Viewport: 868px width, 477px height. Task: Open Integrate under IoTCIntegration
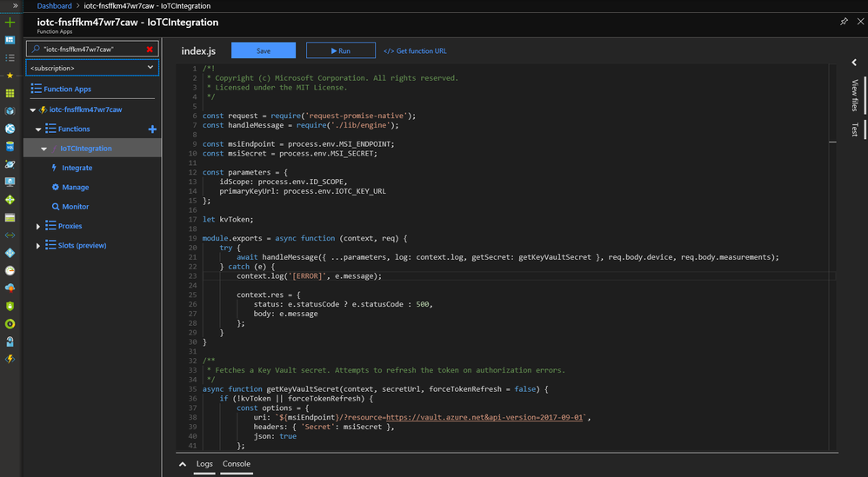tap(77, 168)
